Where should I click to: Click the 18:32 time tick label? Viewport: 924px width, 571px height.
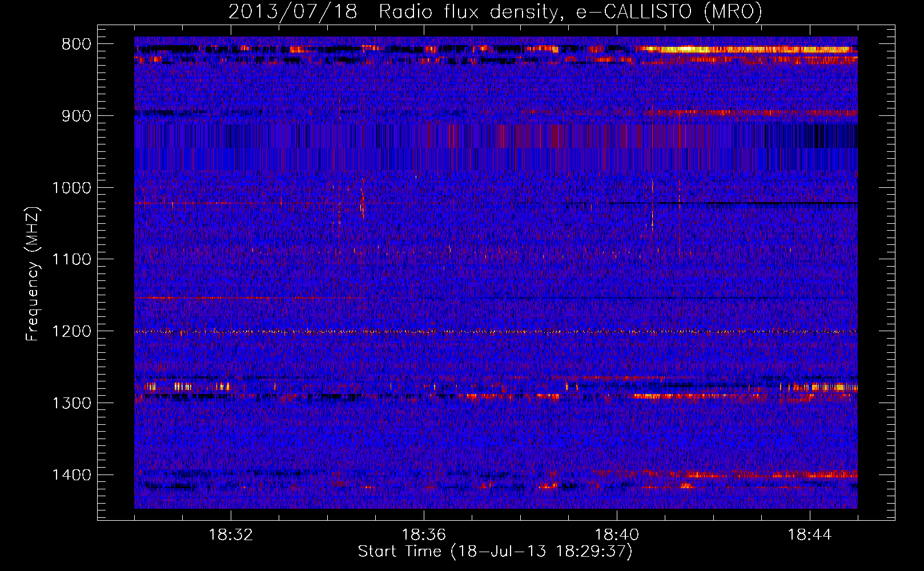[x=231, y=535]
